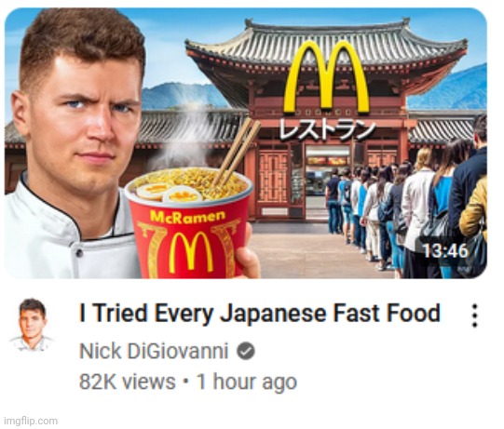Click the 82K views text
Viewport: 504px width, 429px height.
[128, 382]
